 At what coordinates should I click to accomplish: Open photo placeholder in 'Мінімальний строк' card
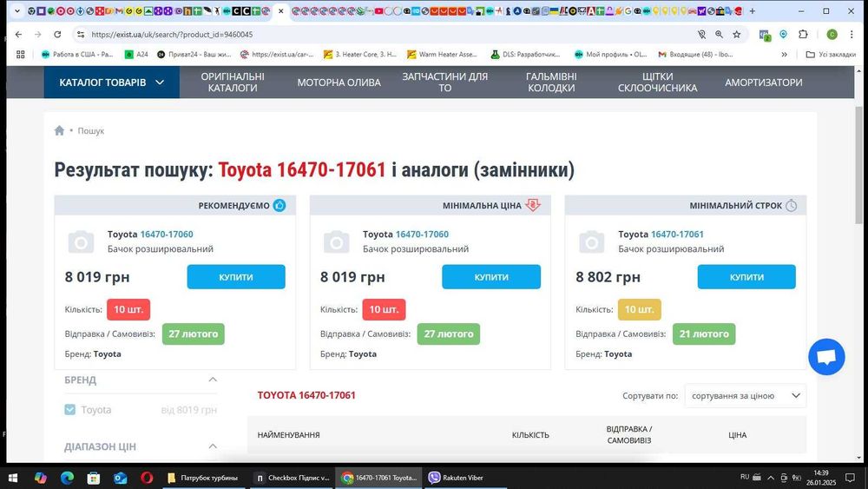point(592,242)
